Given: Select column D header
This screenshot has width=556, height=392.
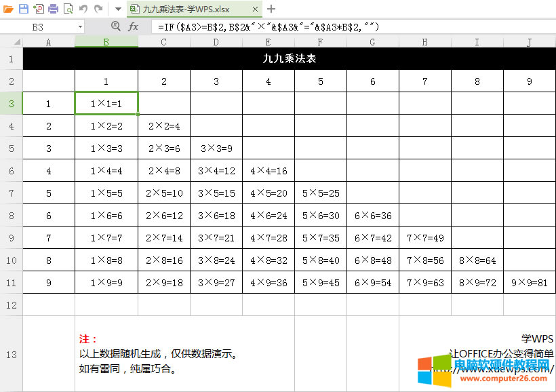Looking at the screenshot, I should 216,42.
